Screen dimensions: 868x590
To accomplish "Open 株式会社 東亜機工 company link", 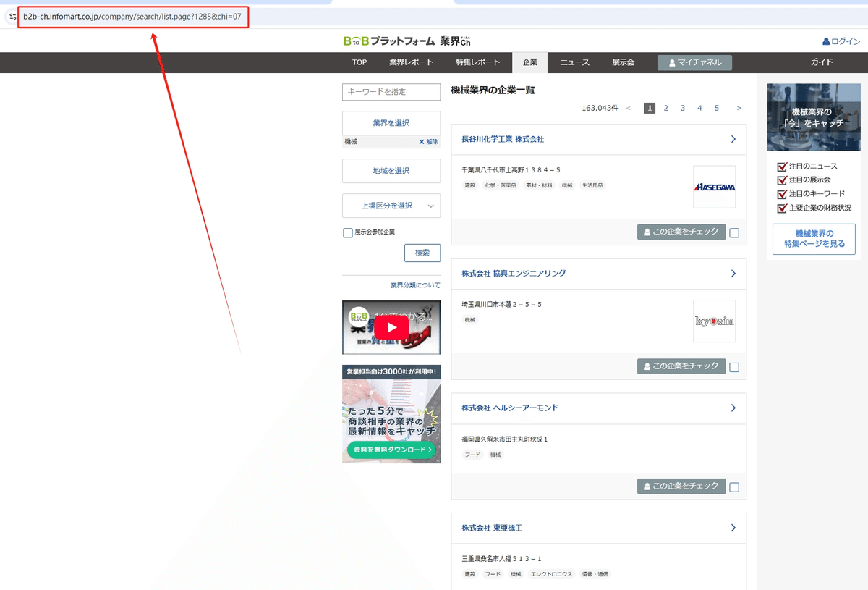I will coord(492,528).
